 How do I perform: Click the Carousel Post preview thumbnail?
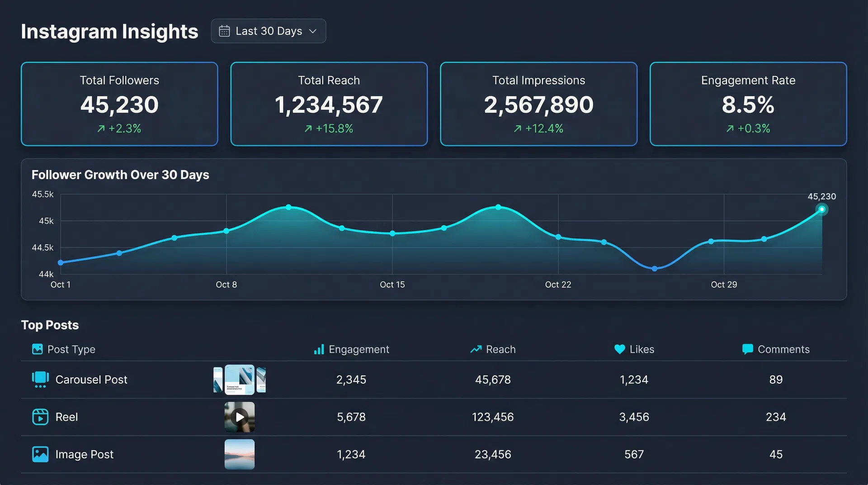[239, 380]
